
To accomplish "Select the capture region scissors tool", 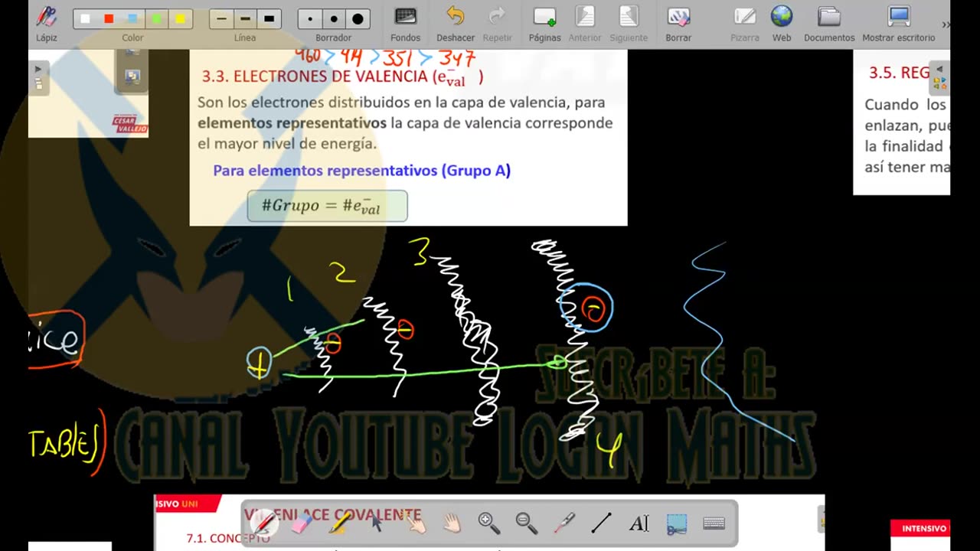I will point(676,523).
